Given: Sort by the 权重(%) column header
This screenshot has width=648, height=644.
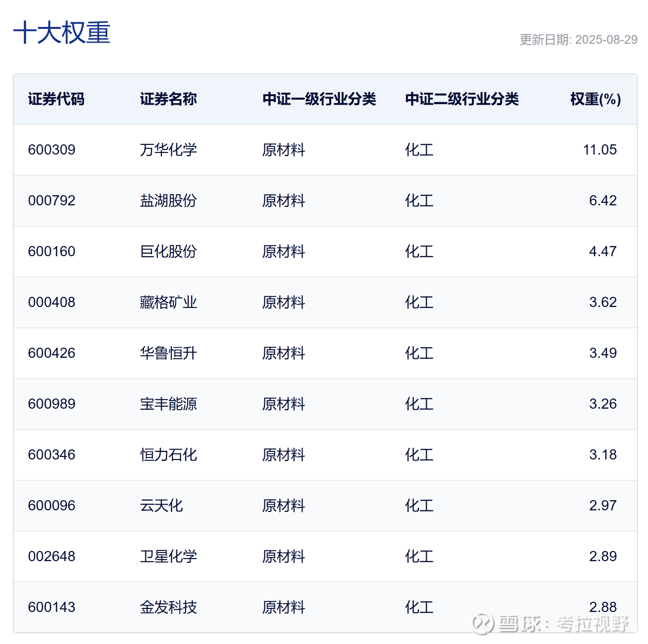Looking at the screenshot, I should [596, 100].
